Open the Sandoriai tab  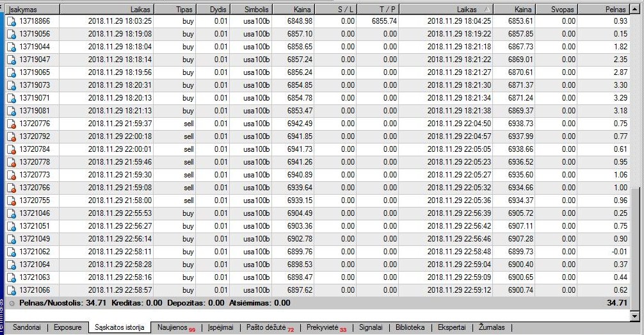click(26, 327)
